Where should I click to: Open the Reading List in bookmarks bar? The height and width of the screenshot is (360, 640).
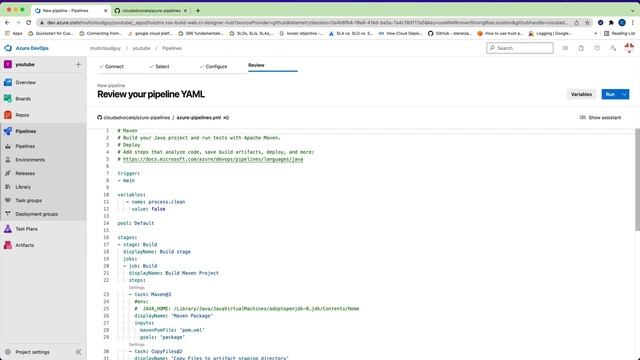point(619,33)
